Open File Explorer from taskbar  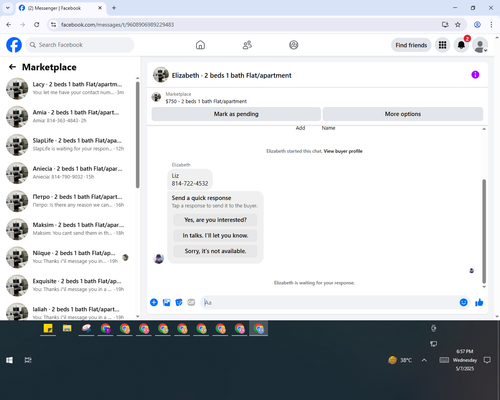(67, 329)
